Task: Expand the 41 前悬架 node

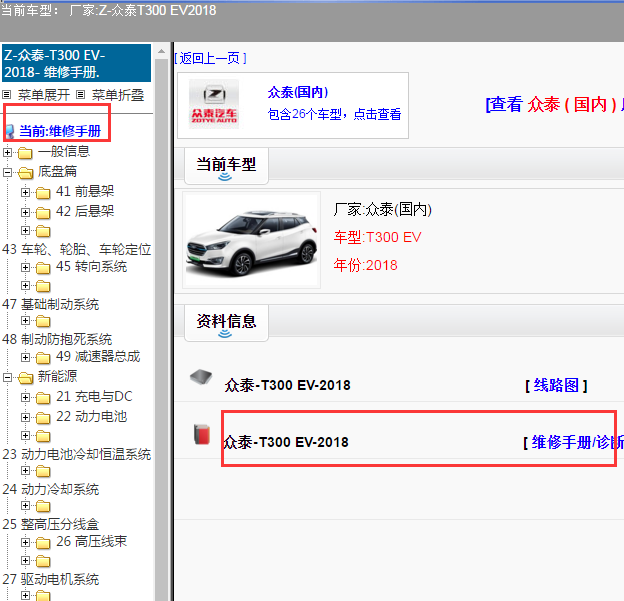Action: 25,192
